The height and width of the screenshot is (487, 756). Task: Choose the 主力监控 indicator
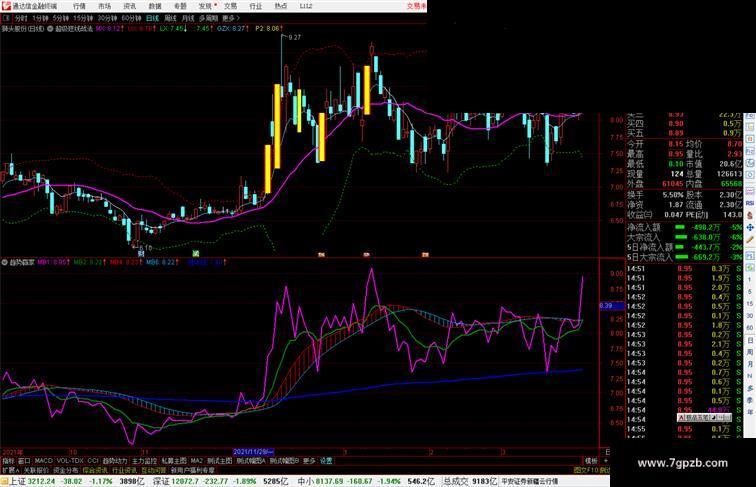144,461
